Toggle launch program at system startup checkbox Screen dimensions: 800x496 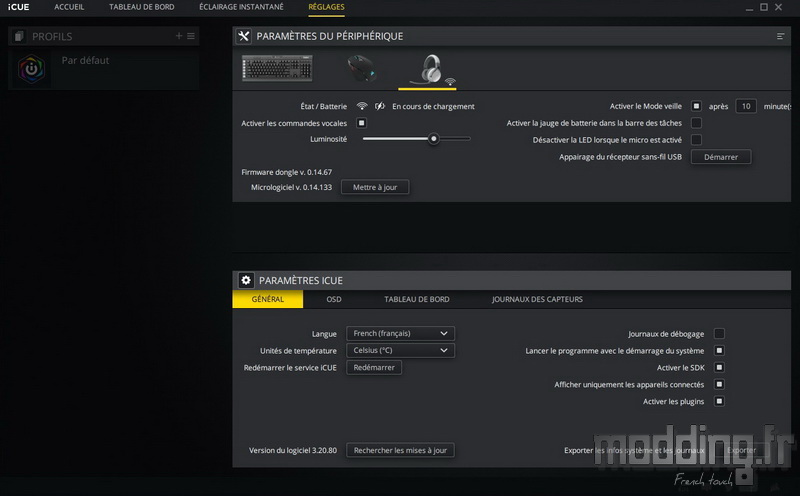tap(719, 351)
